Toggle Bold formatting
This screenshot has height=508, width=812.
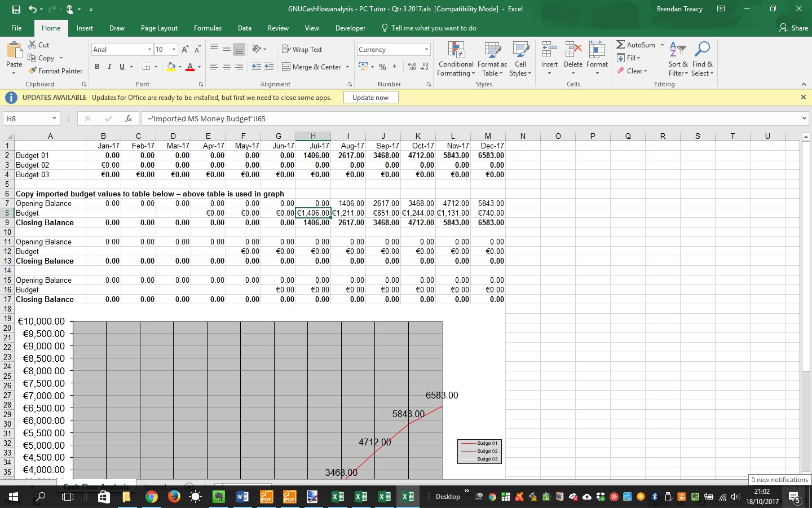click(97, 67)
